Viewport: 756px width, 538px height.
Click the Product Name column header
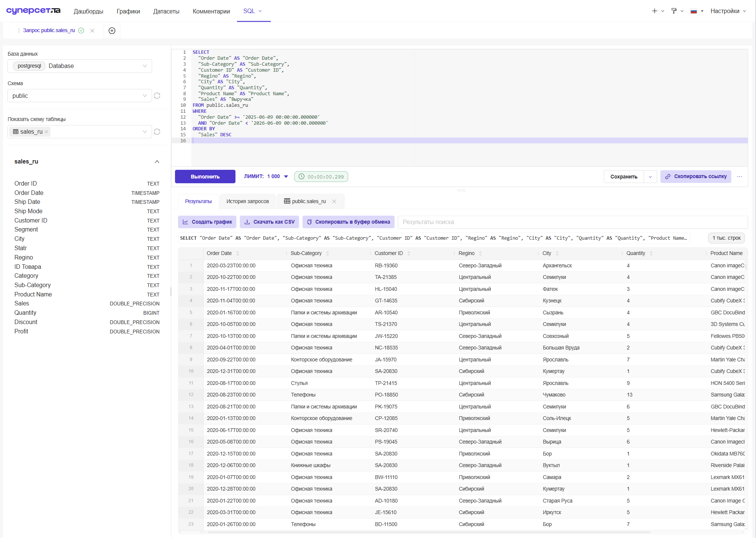[x=727, y=253]
